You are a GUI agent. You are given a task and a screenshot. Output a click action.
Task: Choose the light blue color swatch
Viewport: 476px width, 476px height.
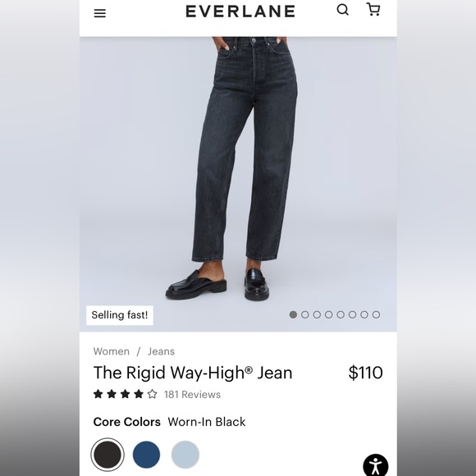(x=185, y=455)
